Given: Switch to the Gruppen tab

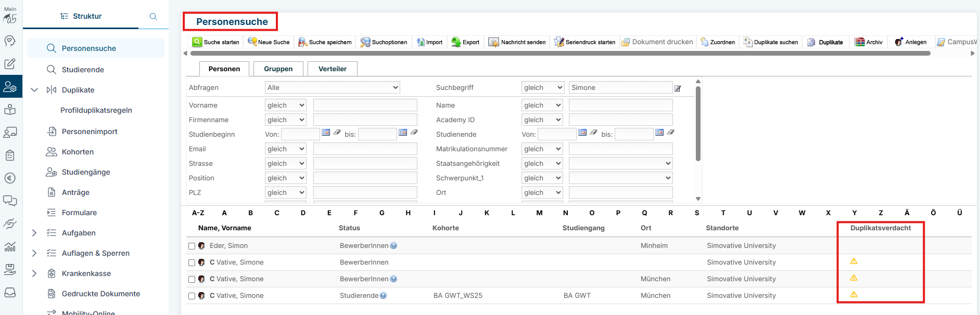Looking at the screenshot, I should (278, 69).
